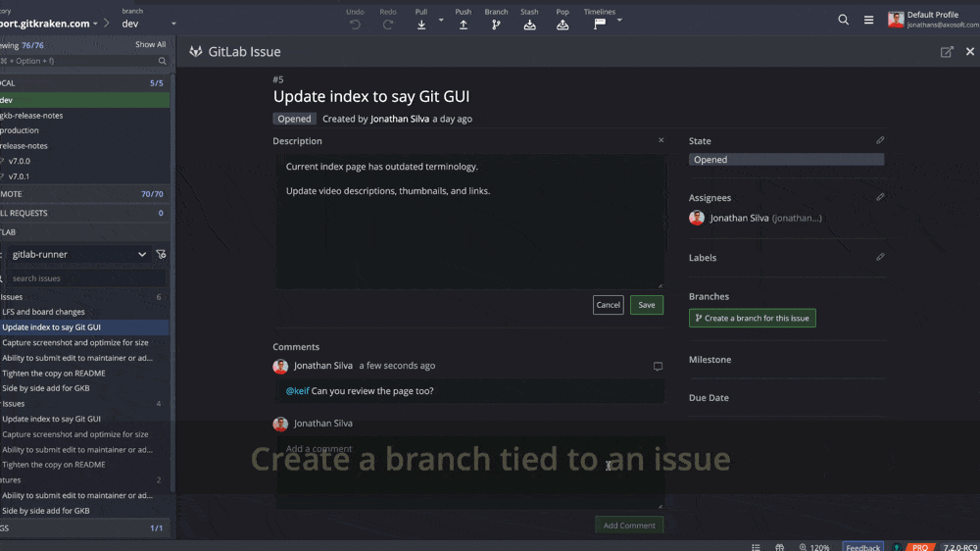
Task: Pull changes with the Pull icon
Action: click(x=421, y=25)
